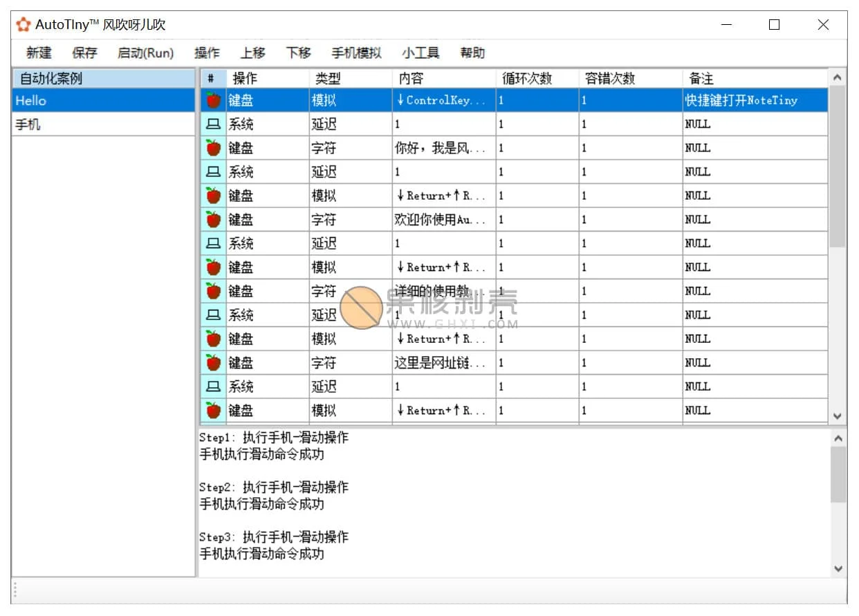859x616 pixels.
Task: Click the 容错次数 column header
Action: [631, 78]
